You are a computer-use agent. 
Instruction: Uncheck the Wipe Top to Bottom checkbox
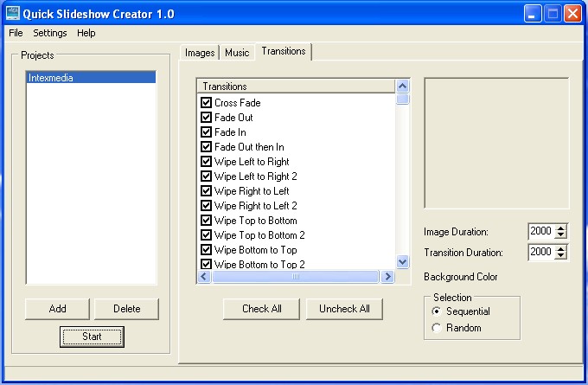tap(206, 220)
